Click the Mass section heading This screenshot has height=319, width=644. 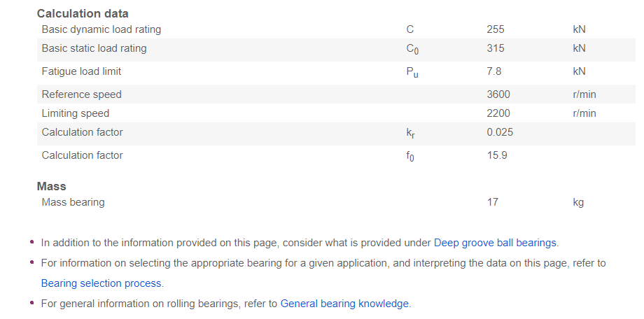(x=52, y=186)
